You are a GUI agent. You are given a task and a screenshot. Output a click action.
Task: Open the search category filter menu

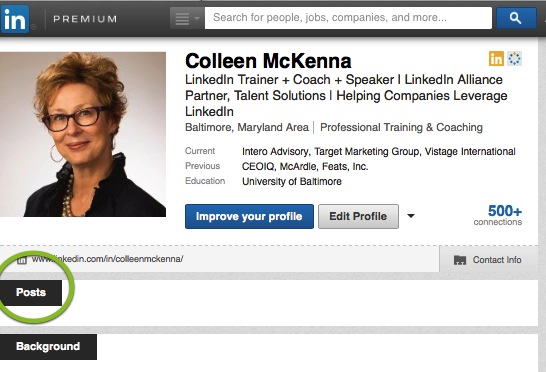coord(186,18)
